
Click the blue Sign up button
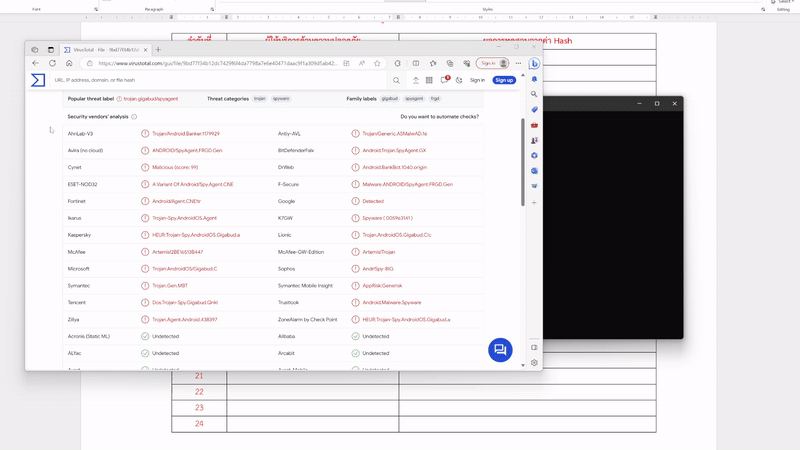[504, 80]
